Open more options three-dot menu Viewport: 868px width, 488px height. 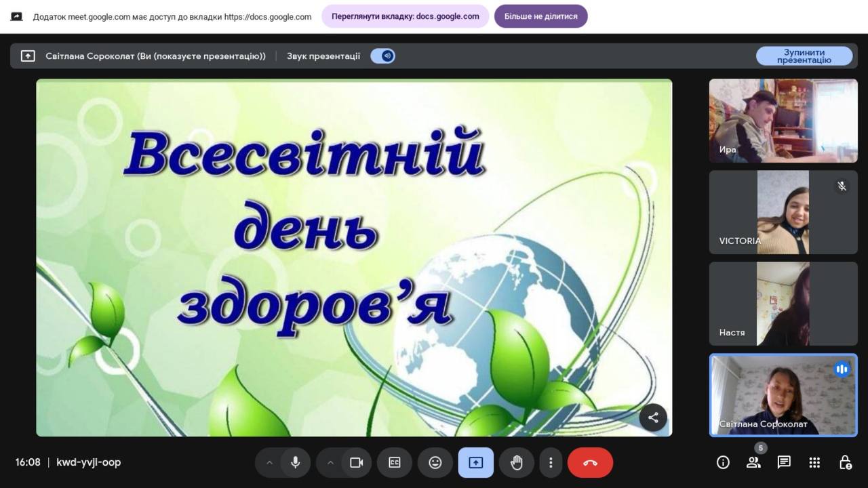click(551, 462)
